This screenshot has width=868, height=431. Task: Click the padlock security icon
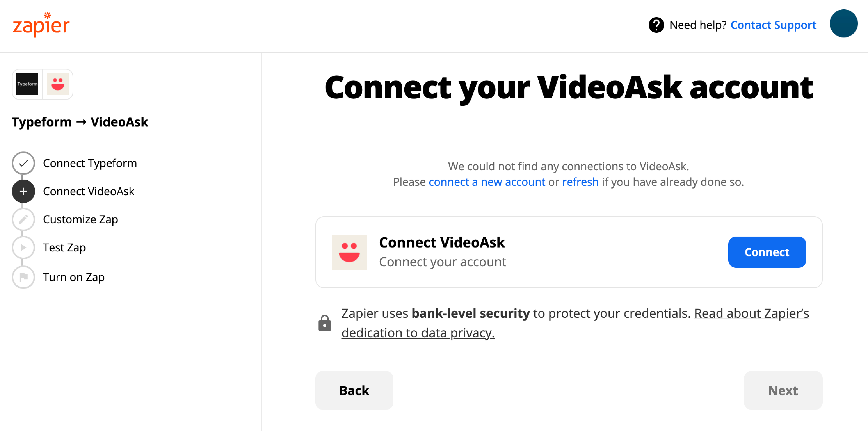coord(325,323)
